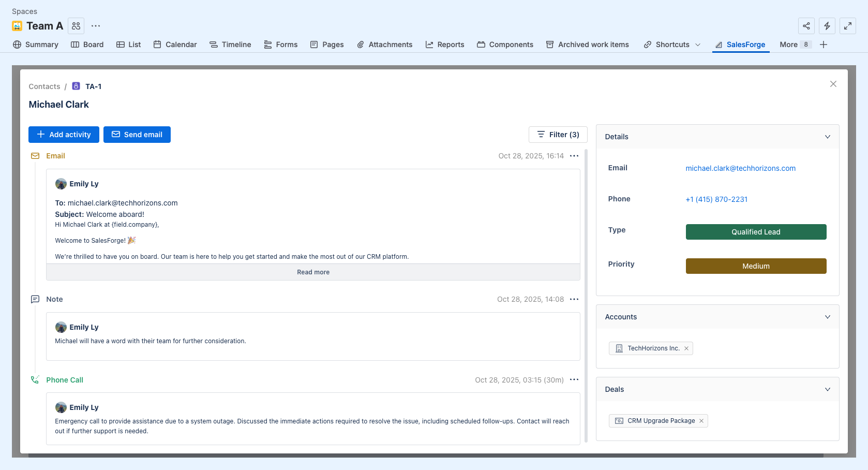Click the Add activity button

[x=64, y=135]
